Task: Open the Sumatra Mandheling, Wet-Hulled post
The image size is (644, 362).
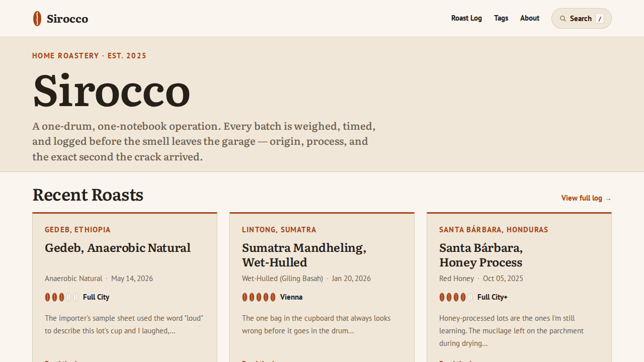Action: [x=304, y=255]
